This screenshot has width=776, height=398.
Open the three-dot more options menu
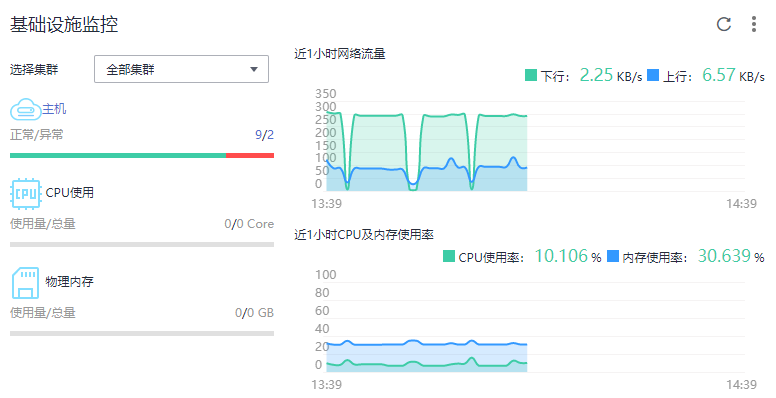click(x=754, y=24)
